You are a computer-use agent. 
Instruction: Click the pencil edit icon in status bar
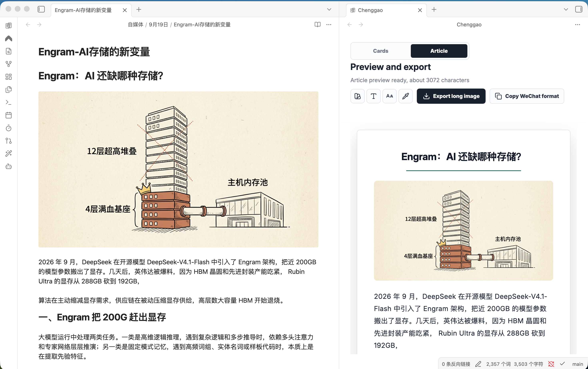point(478,364)
